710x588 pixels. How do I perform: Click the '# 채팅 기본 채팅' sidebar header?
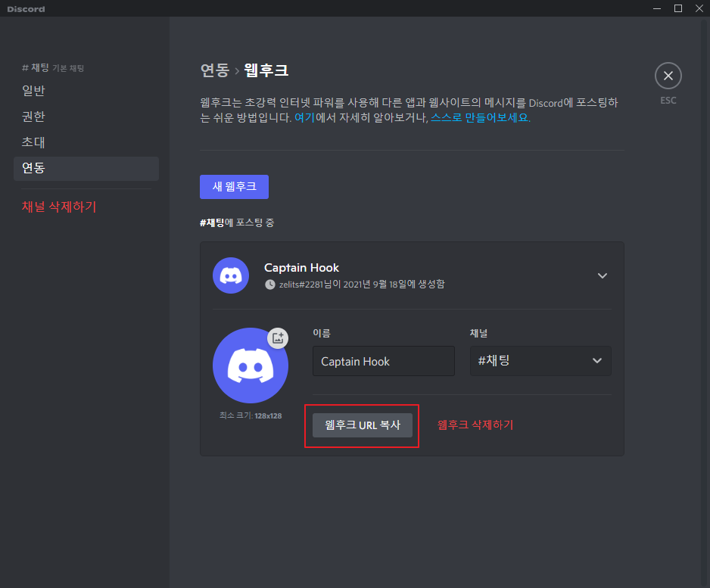[53, 68]
